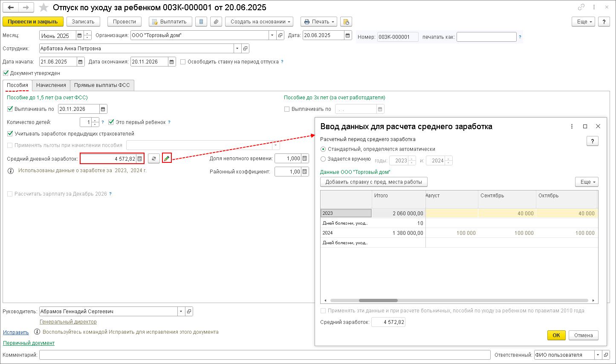Click into the Комментарий field
616x364 pixels.
tap(265, 355)
